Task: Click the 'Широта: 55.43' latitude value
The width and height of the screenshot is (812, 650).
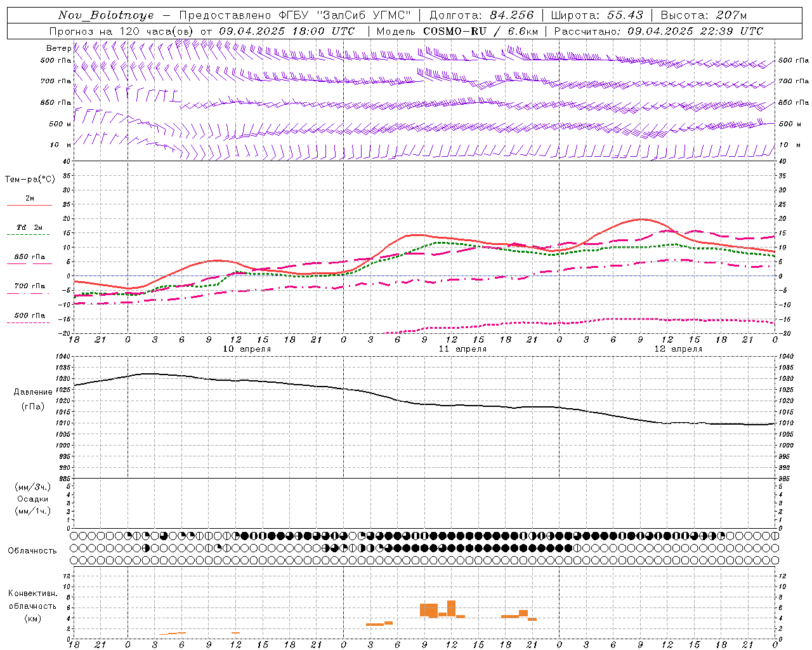Action: [x=597, y=15]
